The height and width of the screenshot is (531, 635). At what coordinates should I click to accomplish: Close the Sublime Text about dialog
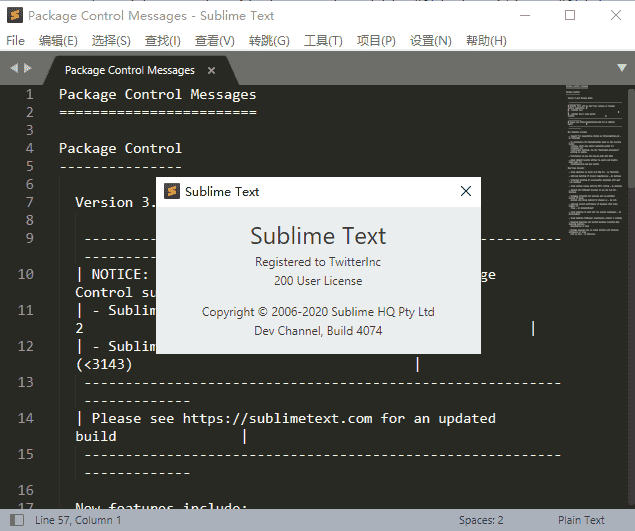(466, 191)
